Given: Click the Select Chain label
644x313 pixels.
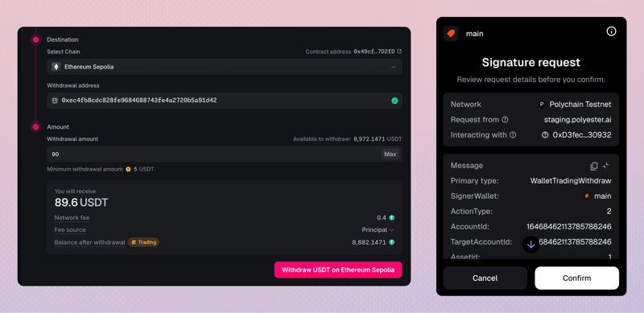Looking at the screenshot, I should (x=64, y=51).
